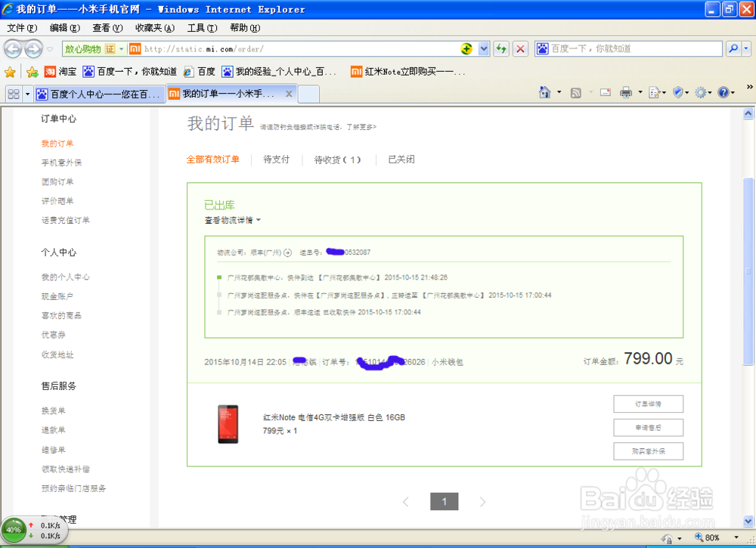The height and width of the screenshot is (548, 756).
Task: Expand the Print options dropdown arrow
Action: pyautogui.click(x=640, y=92)
